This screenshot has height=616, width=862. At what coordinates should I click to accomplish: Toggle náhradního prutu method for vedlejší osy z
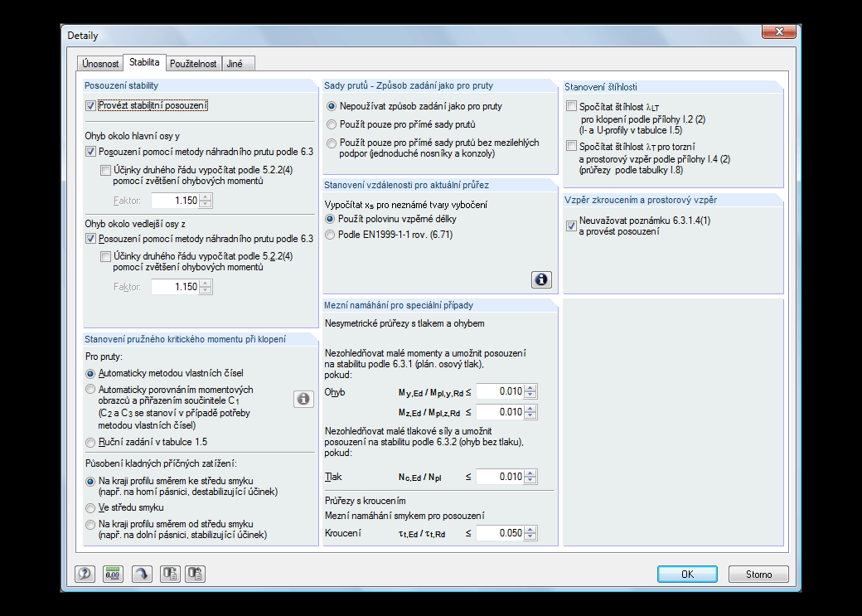90,239
